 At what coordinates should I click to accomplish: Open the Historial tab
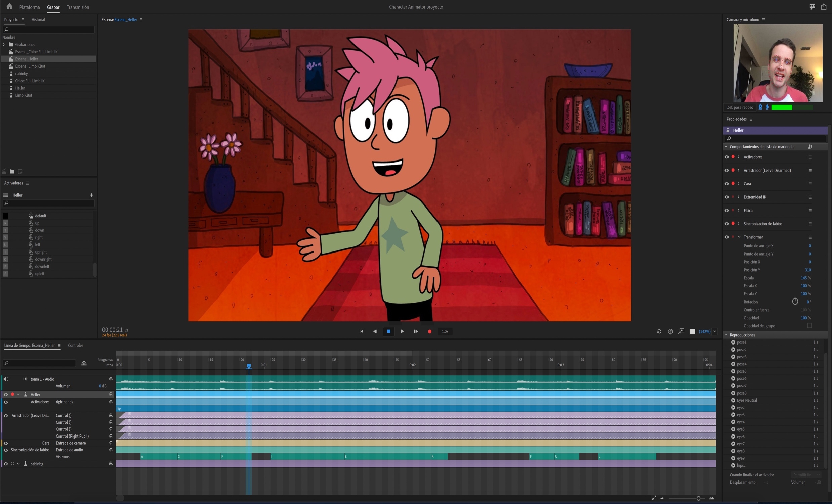click(x=38, y=19)
